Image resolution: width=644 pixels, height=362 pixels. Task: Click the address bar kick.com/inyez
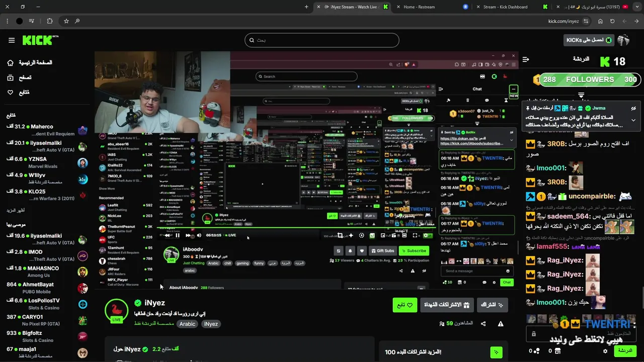[563, 21]
